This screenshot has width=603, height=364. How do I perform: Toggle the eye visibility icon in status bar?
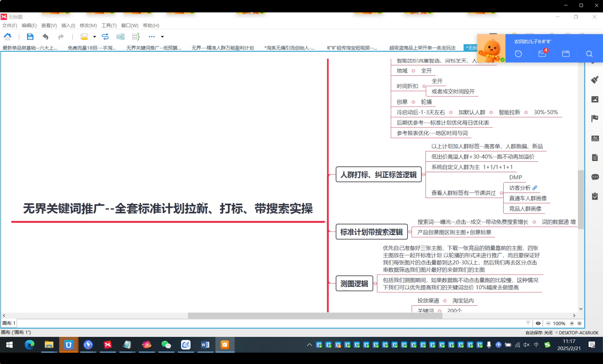(x=538, y=323)
